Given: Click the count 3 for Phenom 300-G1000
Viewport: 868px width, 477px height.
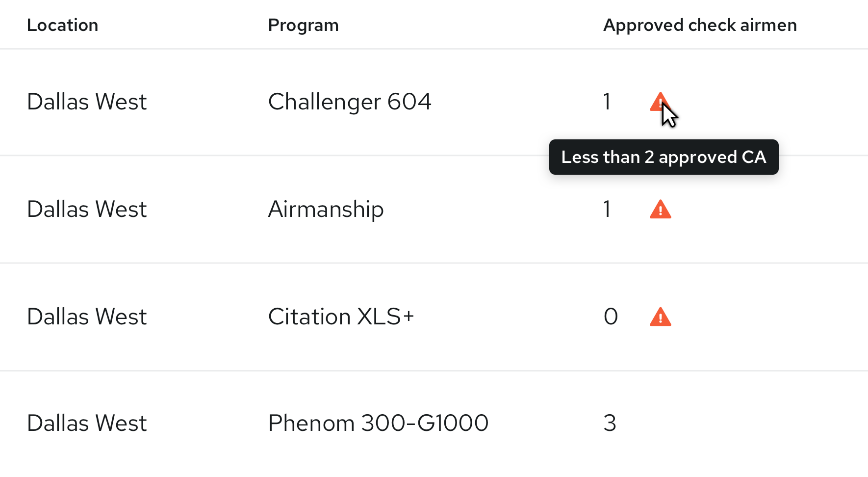Looking at the screenshot, I should click(x=610, y=423).
